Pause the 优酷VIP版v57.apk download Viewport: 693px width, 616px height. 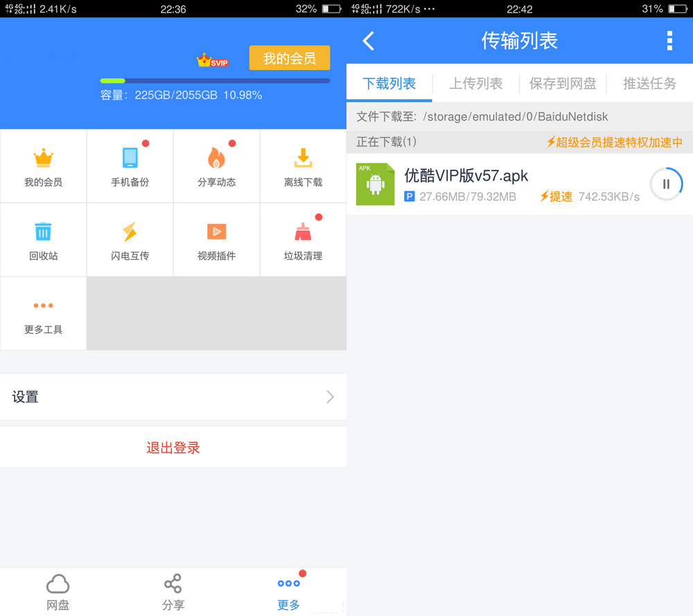coord(666,184)
